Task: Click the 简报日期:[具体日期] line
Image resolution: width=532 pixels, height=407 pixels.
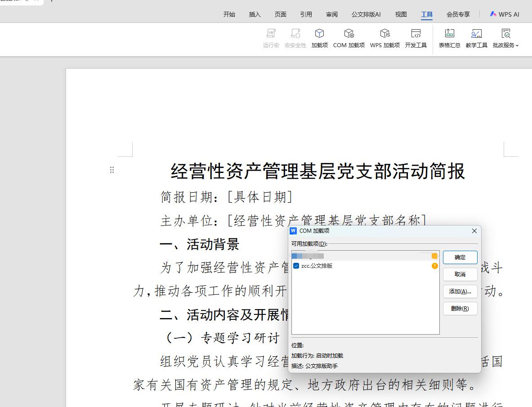Action: (226, 197)
